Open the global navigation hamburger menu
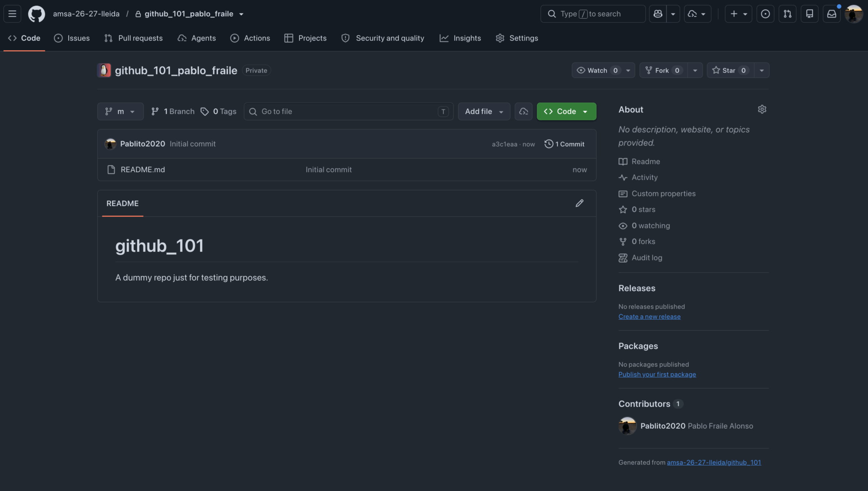This screenshot has height=491, width=868. pos(12,14)
